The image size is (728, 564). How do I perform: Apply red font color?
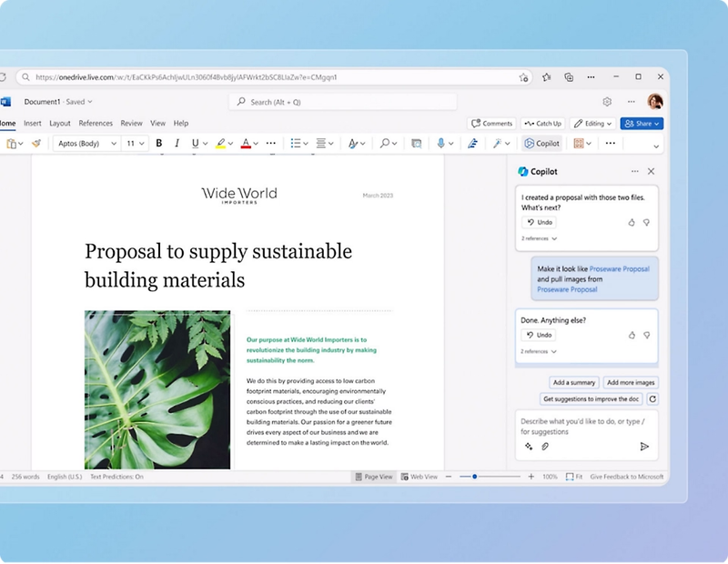(246, 144)
